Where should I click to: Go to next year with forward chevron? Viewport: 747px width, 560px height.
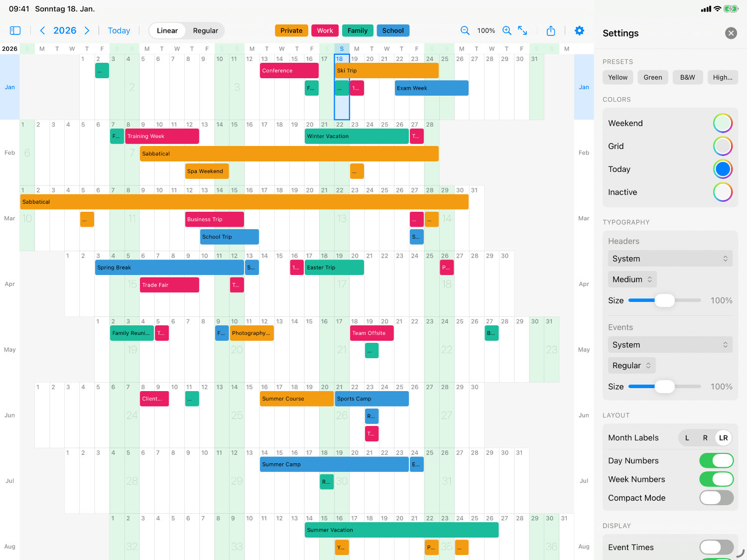(x=87, y=30)
